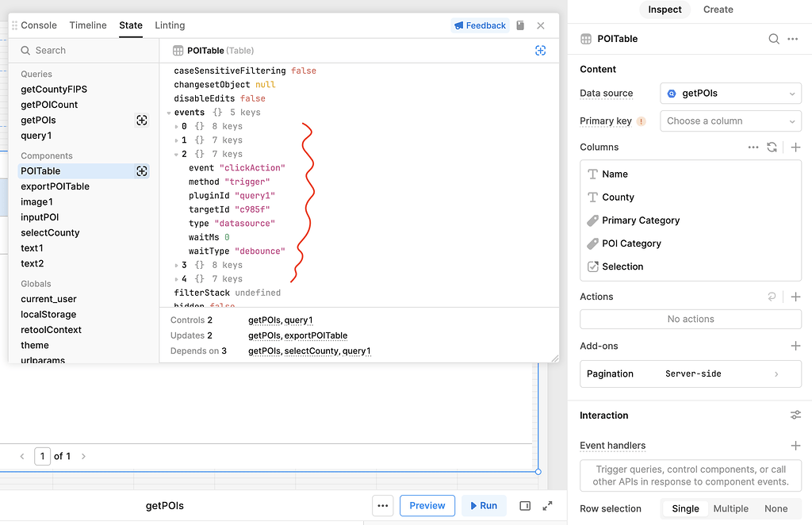The width and height of the screenshot is (812, 525).
Task: Open the Selection column settings
Action: pyautogui.click(x=691, y=266)
